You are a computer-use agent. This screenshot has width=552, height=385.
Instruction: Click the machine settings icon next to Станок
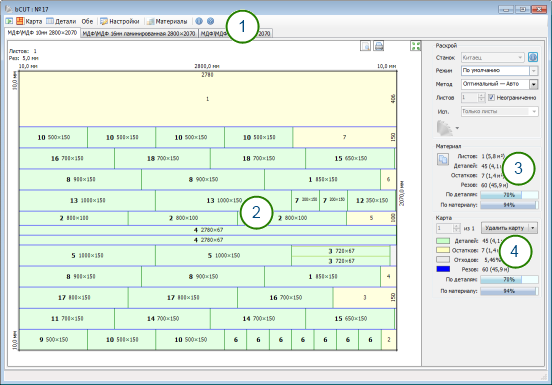[533, 57]
